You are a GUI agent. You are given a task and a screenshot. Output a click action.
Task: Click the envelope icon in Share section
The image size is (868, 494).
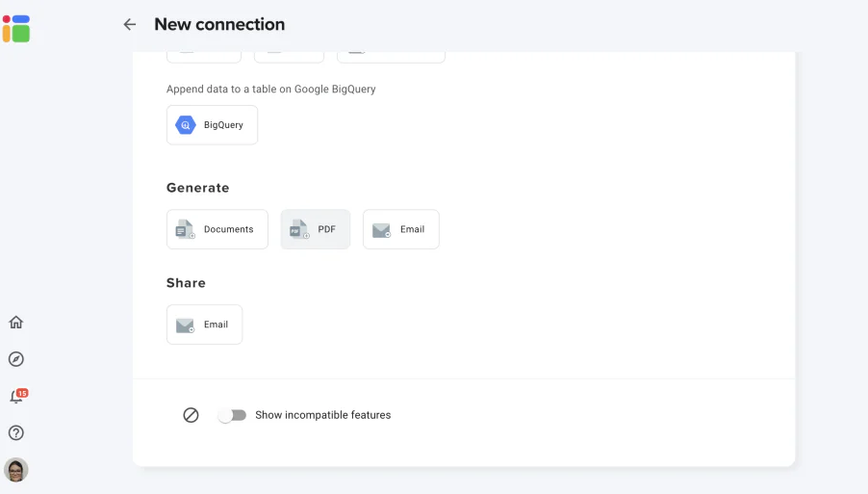click(185, 325)
